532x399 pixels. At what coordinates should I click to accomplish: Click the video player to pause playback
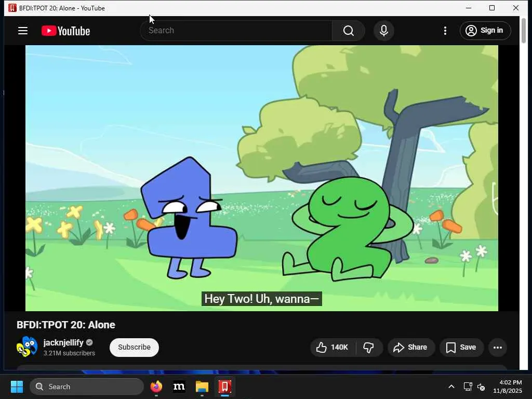click(x=262, y=178)
